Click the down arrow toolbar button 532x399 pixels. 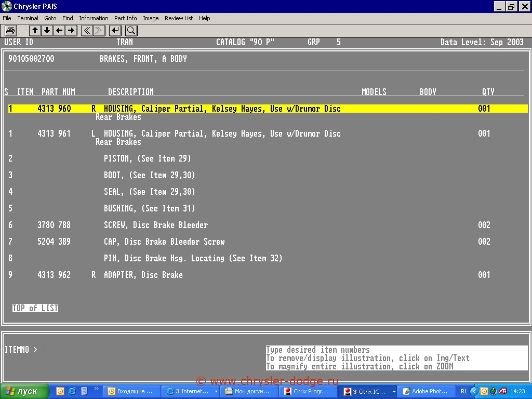coord(47,31)
